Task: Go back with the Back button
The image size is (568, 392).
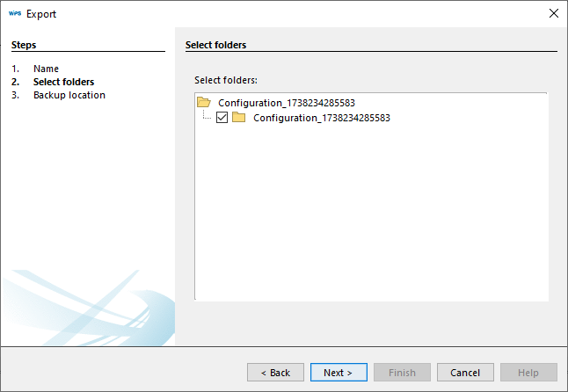Action: pyautogui.click(x=275, y=373)
